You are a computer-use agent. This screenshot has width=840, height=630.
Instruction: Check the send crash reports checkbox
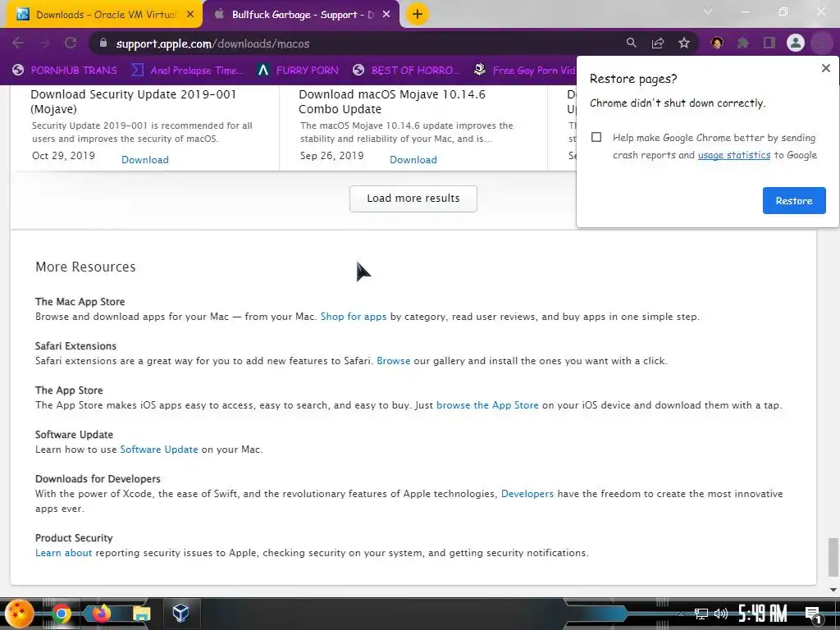[596, 137]
